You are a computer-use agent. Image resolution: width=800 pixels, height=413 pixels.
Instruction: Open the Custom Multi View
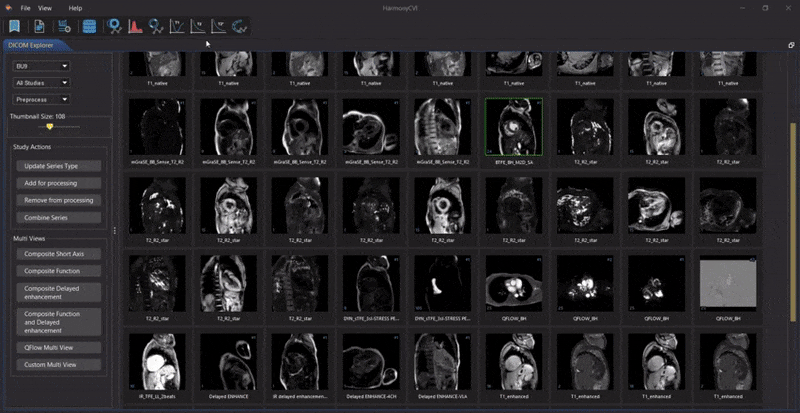59,365
